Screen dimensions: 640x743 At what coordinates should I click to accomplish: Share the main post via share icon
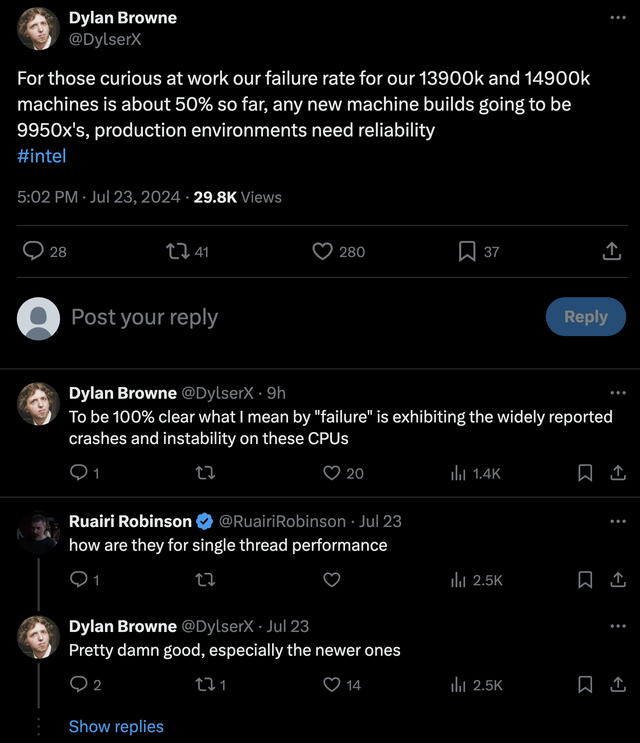(x=612, y=252)
